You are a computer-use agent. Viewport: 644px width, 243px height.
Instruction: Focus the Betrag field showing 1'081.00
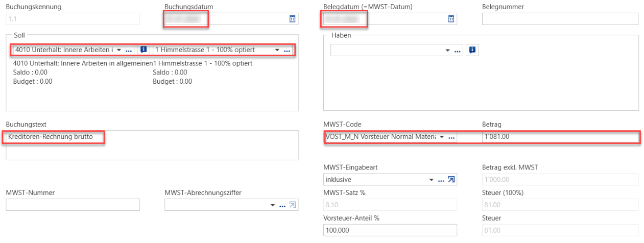coord(560,137)
